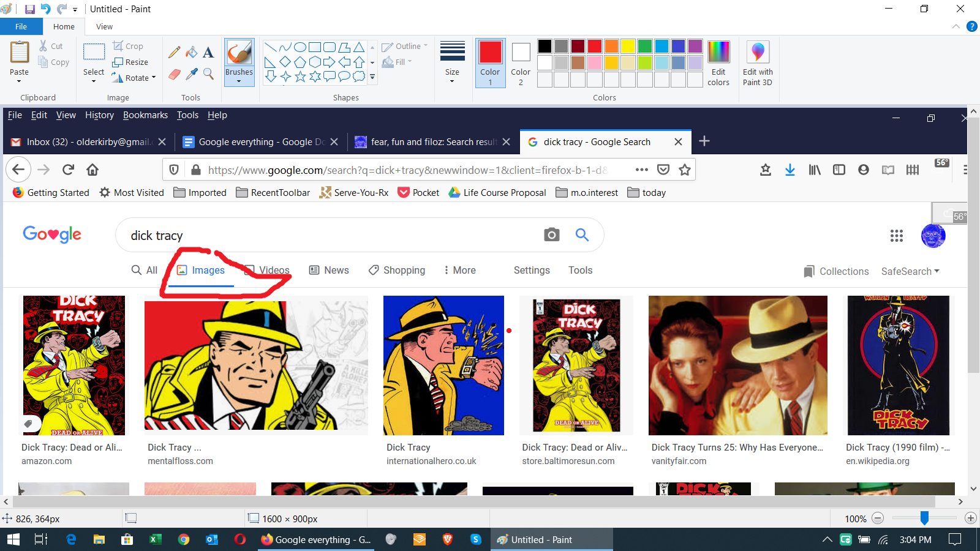
Task: Open the Collections link
Action: tap(836, 271)
